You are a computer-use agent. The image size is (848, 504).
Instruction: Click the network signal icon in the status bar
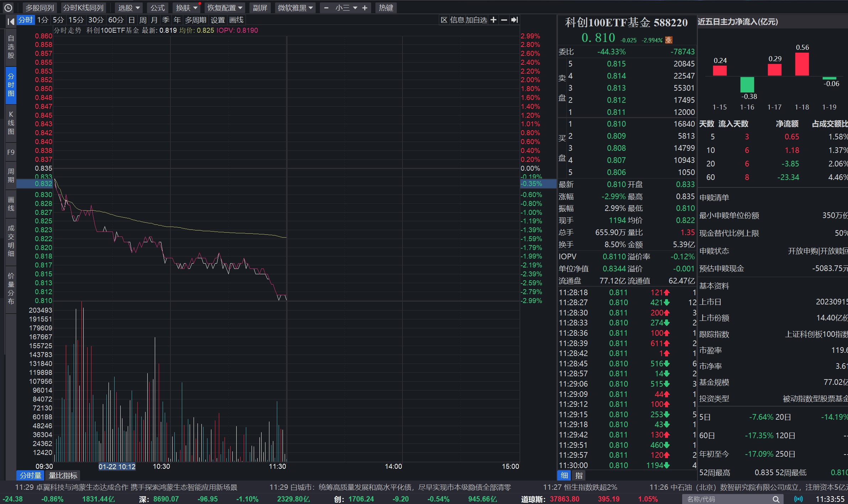click(x=798, y=499)
